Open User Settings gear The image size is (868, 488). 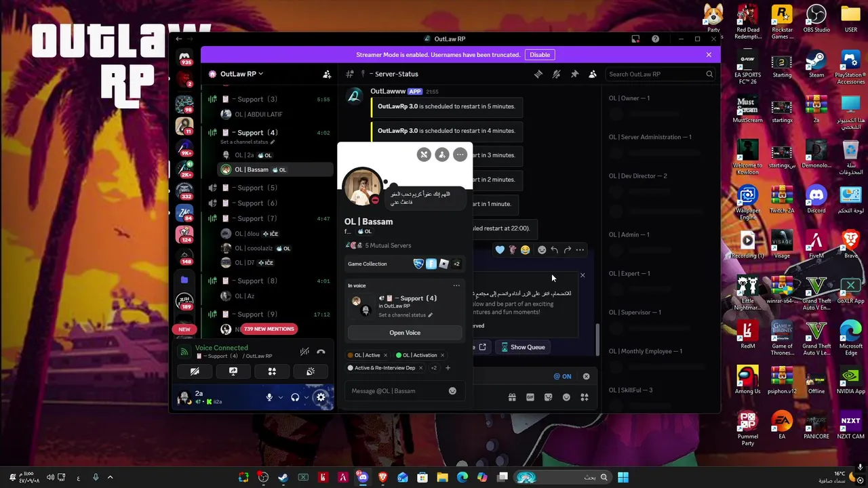tap(321, 397)
